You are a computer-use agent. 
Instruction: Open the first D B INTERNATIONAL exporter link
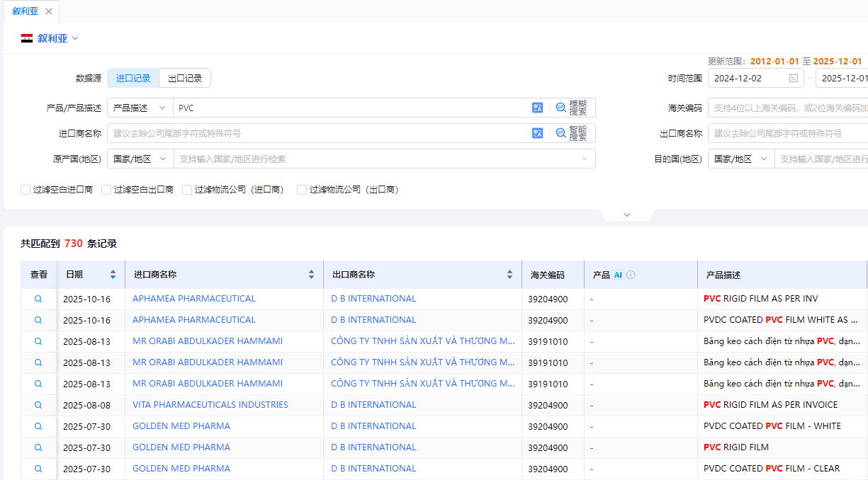[x=373, y=299]
